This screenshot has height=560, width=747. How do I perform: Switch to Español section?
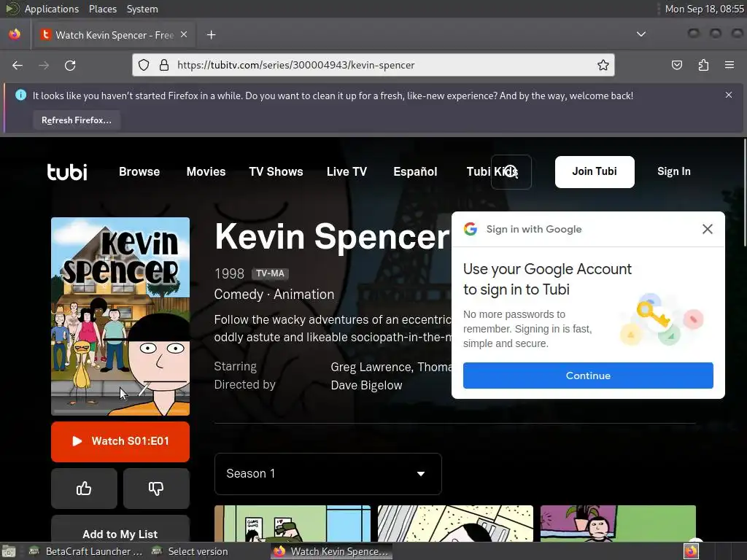coord(415,171)
